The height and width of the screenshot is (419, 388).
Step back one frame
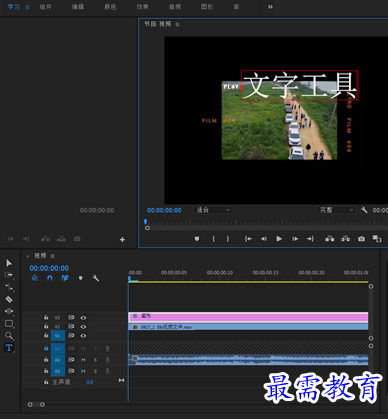coord(264,239)
